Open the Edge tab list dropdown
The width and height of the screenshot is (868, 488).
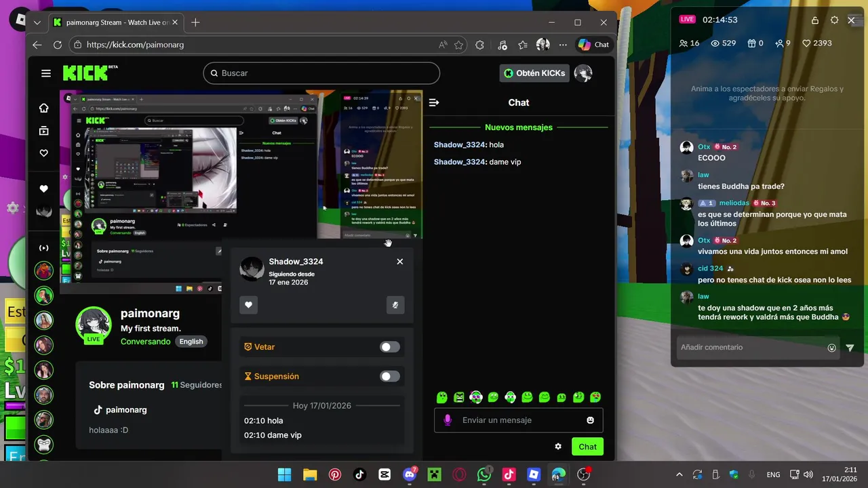pyautogui.click(x=37, y=22)
